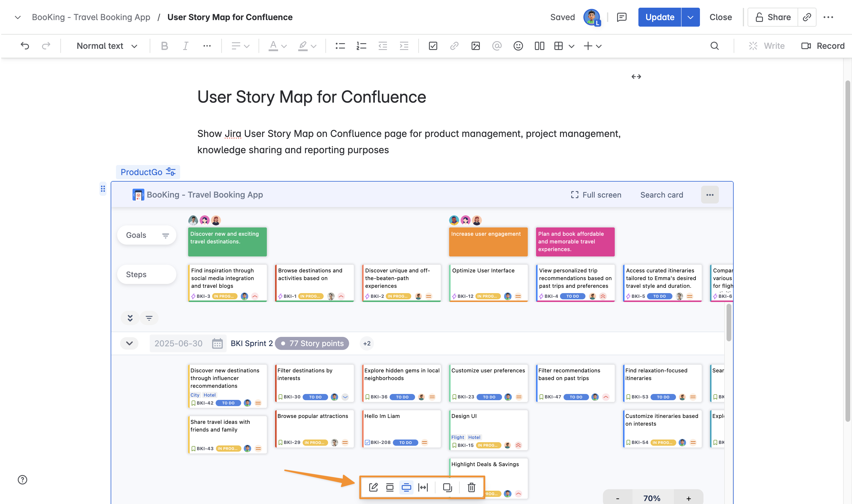Open the comments icon in header
The width and height of the screenshot is (852, 504).
[622, 17]
